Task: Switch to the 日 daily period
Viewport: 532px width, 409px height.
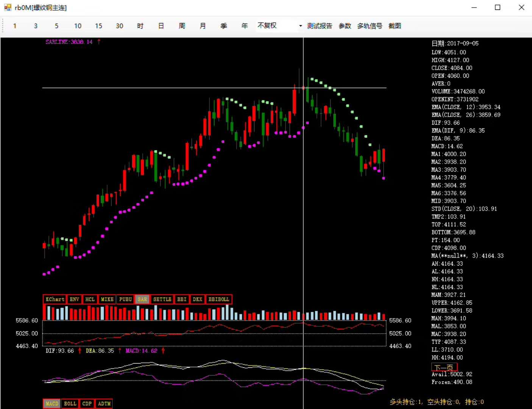Action: coord(161,26)
